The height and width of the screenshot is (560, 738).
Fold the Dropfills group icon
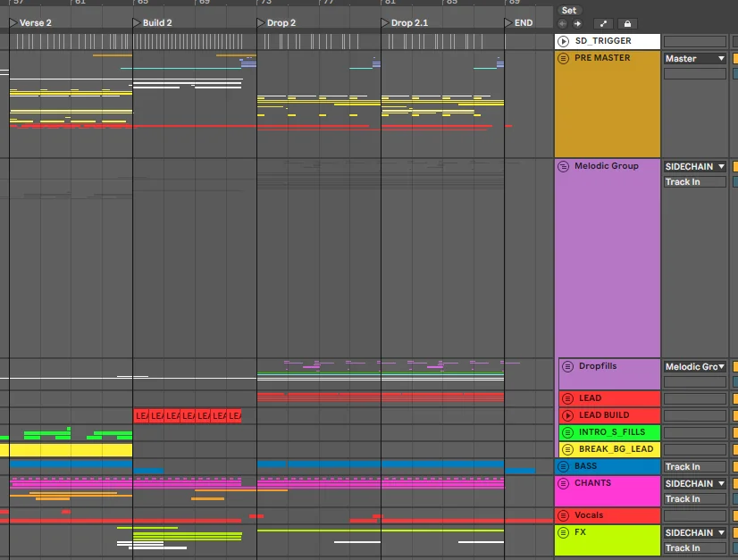click(567, 366)
